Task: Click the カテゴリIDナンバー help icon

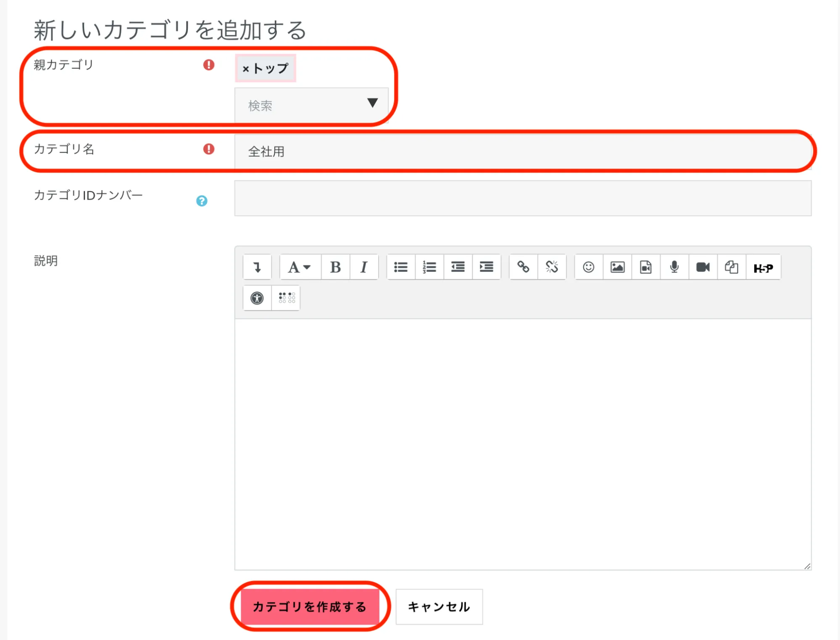Action: click(202, 201)
